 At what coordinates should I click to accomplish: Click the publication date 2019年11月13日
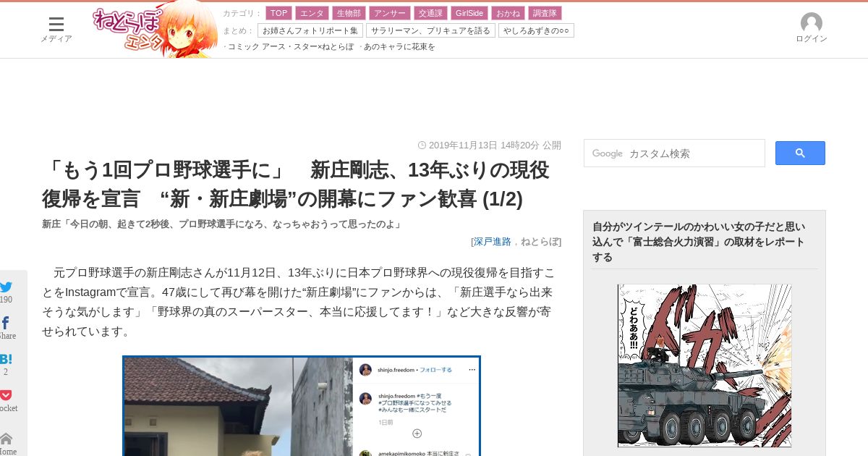point(463,145)
